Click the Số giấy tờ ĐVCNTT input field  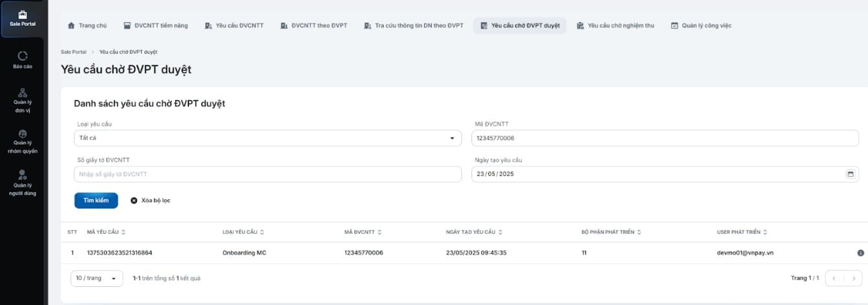click(x=267, y=174)
